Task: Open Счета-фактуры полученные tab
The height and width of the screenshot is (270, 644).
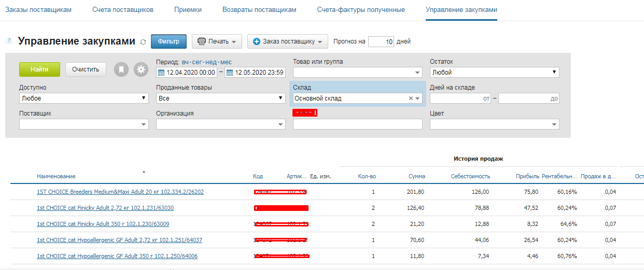Action: [361, 10]
